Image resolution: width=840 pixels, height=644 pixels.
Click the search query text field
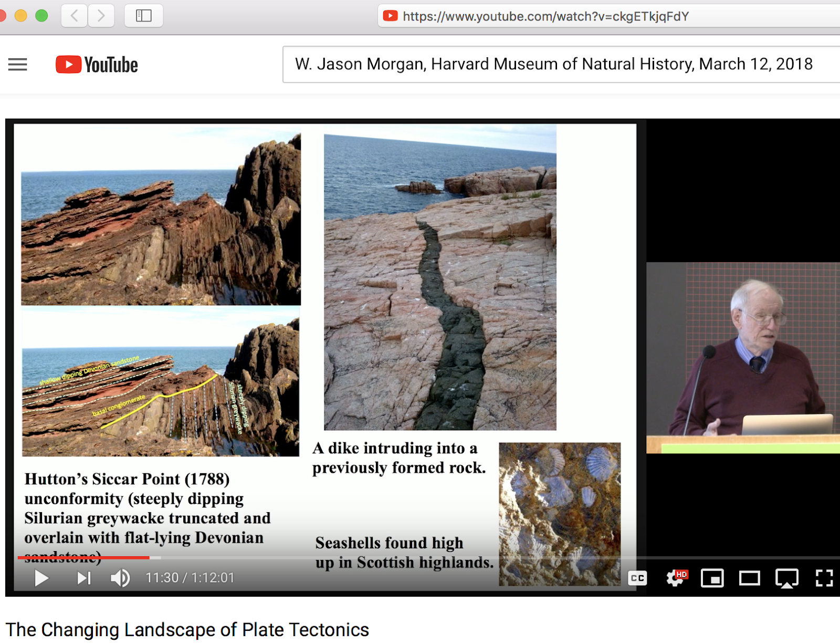click(x=551, y=64)
